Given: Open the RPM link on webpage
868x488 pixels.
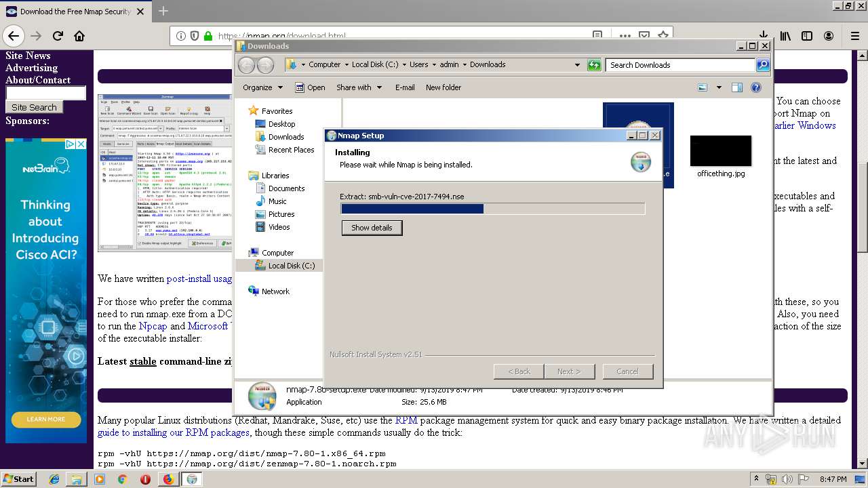Looking at the screenshot, I should coord(406,420).
